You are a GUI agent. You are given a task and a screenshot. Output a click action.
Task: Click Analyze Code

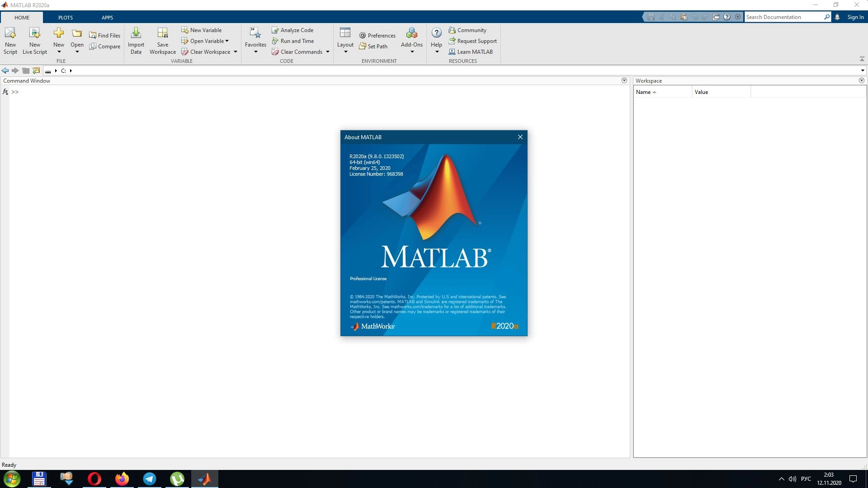coord(292,30)
